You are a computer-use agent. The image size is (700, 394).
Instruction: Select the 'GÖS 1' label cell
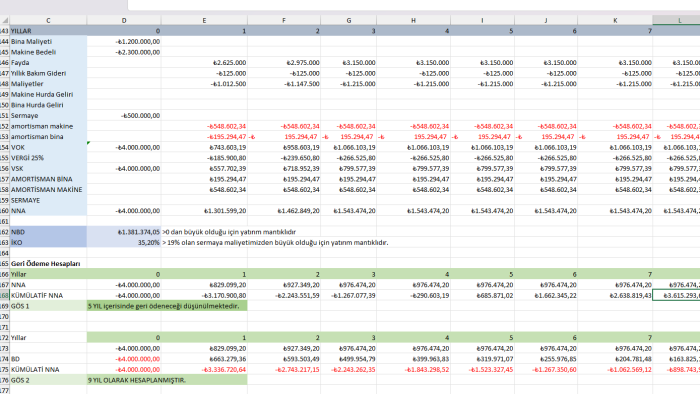[x=48, y=306]
